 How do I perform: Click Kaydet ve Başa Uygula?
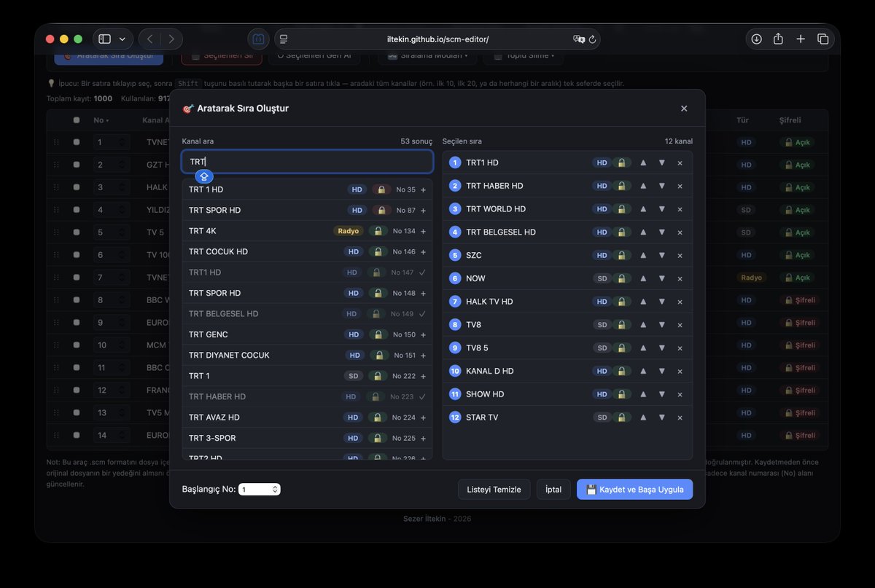pos(635,490)
